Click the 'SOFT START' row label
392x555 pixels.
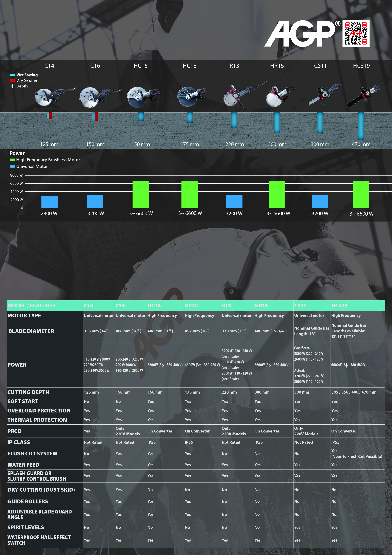[x=23, y=401]
